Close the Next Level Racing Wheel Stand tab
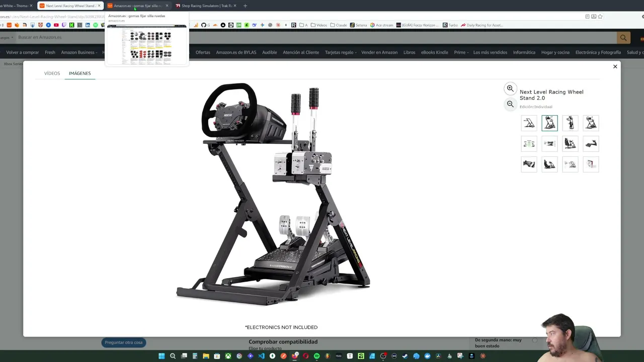 (99, 6)
